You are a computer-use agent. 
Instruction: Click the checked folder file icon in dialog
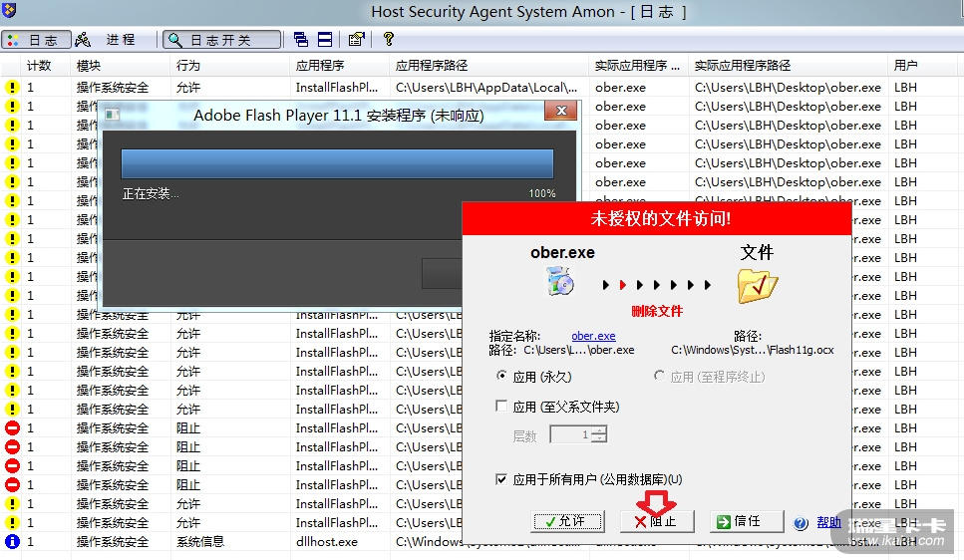pyautogui.click(x=758, y=287)
